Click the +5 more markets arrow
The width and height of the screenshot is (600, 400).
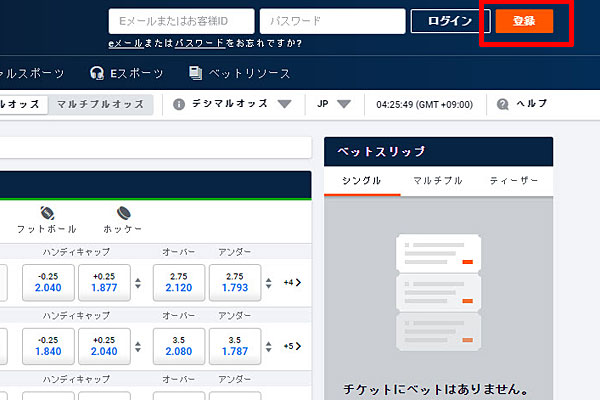(292, 346)
